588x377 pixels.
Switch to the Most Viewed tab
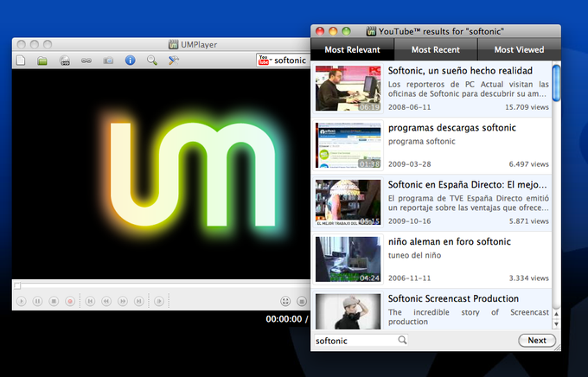point(519,49)
